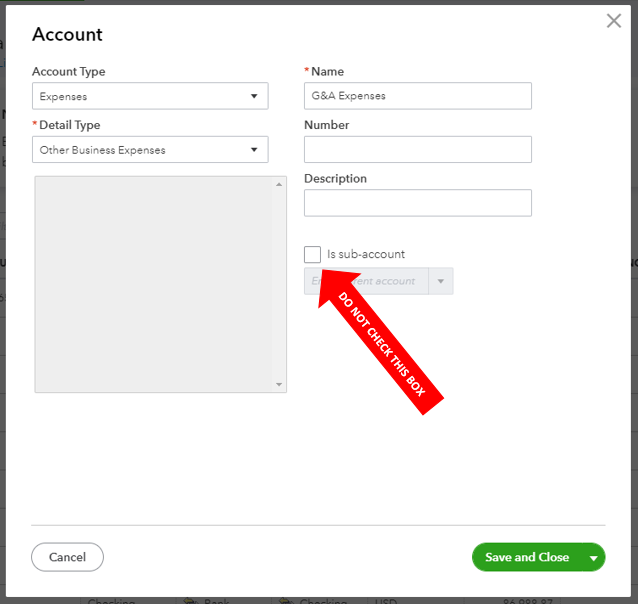Click the 'Is sub-account' label text
638x604 pixels.
coord(365,254)
